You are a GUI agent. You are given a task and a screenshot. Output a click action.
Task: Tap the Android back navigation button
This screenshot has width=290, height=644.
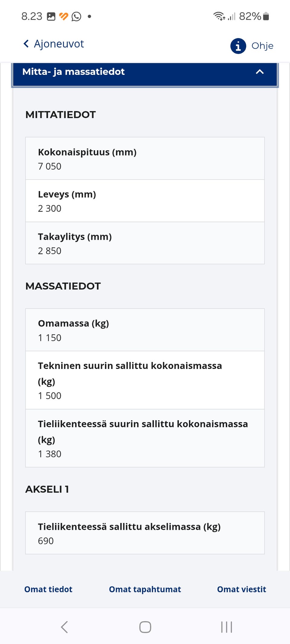pos(64,627)
